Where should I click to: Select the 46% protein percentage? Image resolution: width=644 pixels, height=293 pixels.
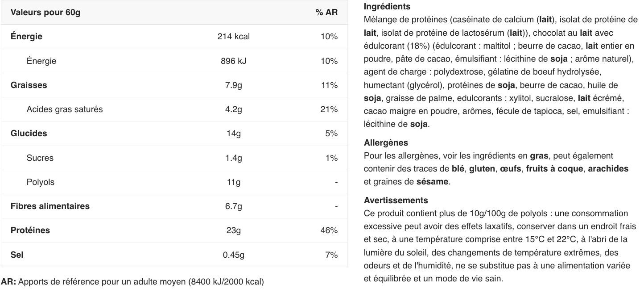tap(329, 230)
